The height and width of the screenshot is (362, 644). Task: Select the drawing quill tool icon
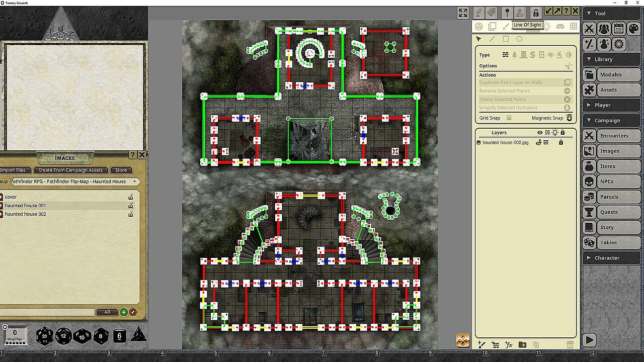[x=479, y=12]
